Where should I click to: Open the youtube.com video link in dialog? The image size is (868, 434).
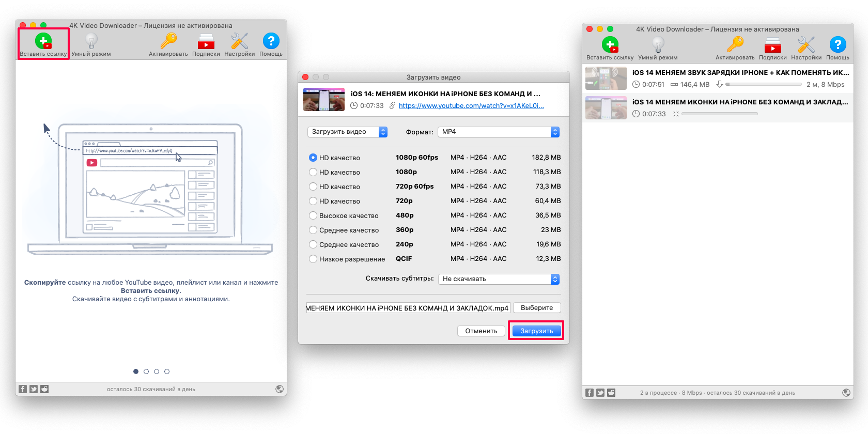(x=471, y=105)
